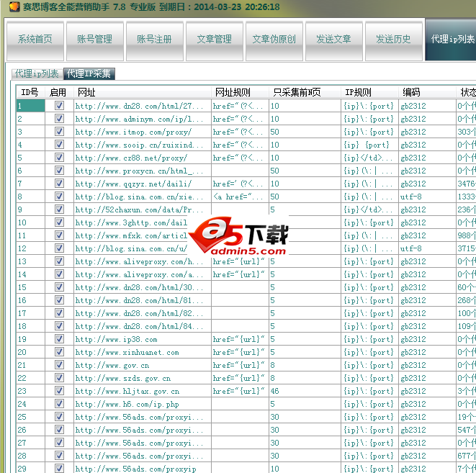Open 文章伪原创 tab
This screenshot has width=476, height=473.
click(x=274, y=40)
